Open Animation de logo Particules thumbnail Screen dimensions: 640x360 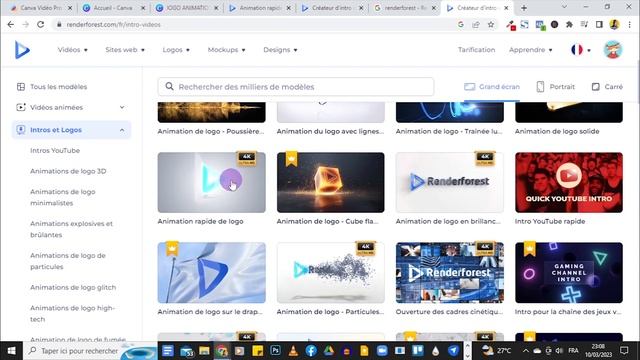pos(331,273)
